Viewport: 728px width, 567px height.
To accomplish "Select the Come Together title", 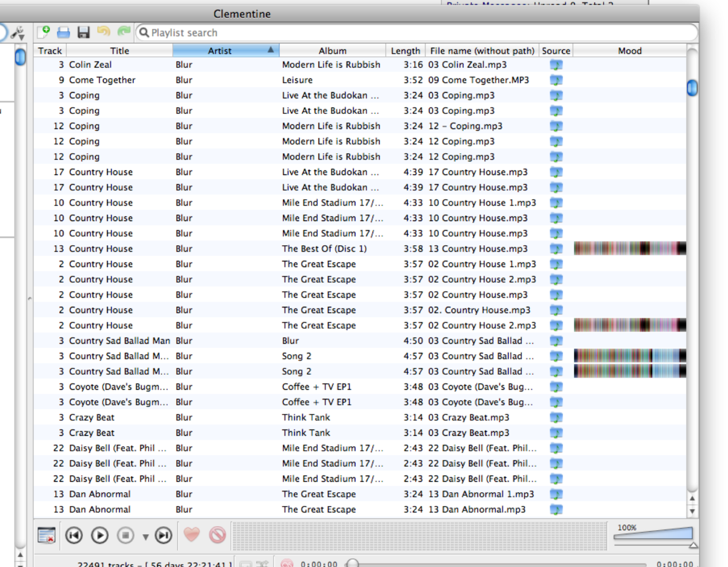I will pos(102,80).
